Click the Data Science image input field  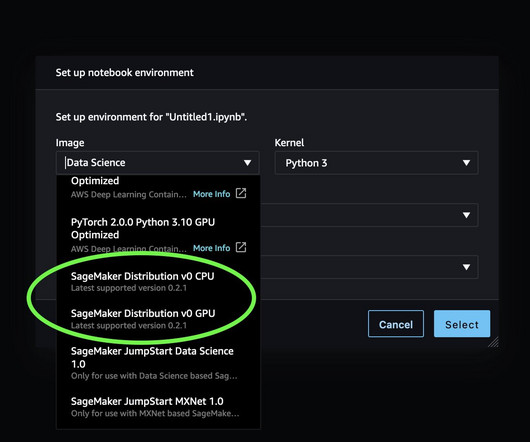158,163
